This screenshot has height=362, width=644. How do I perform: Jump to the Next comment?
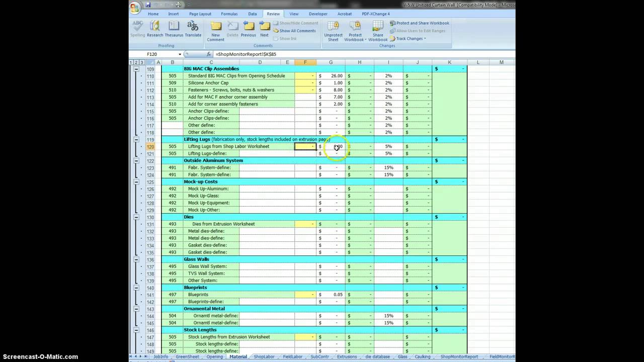[x=264, y=29]
